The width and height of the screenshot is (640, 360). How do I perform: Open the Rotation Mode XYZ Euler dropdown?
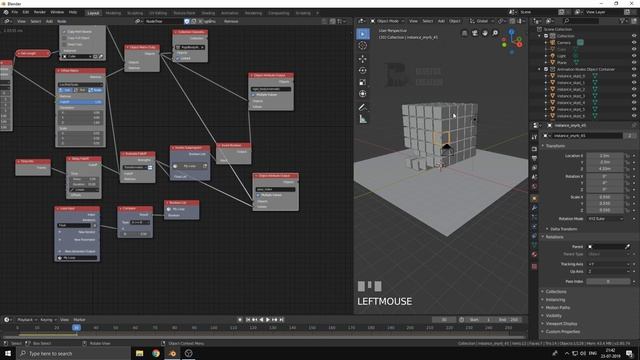point(606,219)
